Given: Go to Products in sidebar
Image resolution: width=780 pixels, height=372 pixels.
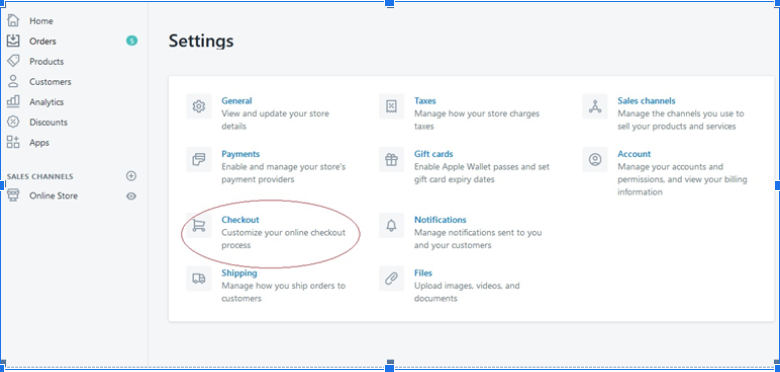Looking at the screenshot, I should point(46,62).
